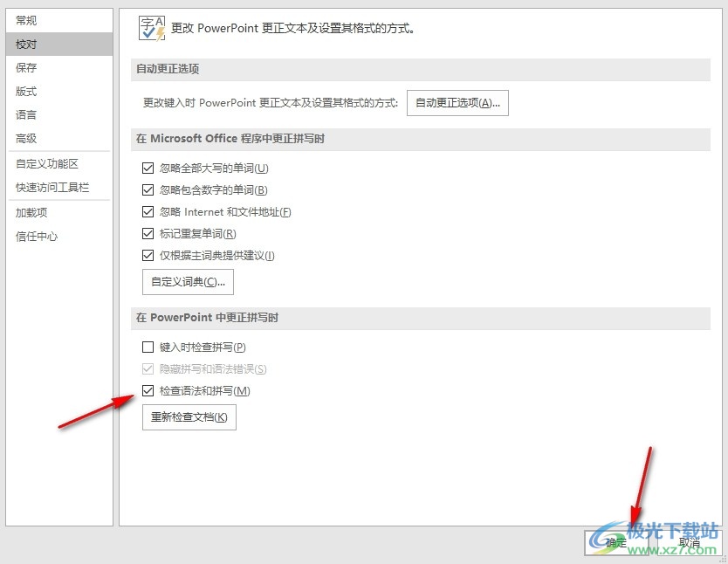The image size is (728, 564).
Task: Toggle 忽略 Internet 和文件地址(F) checkbox
Action: 148,211
